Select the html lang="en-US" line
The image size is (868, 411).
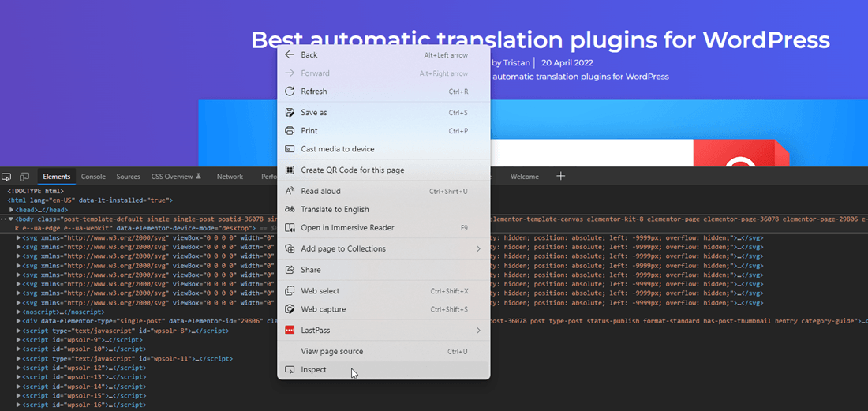click(90, 201)
